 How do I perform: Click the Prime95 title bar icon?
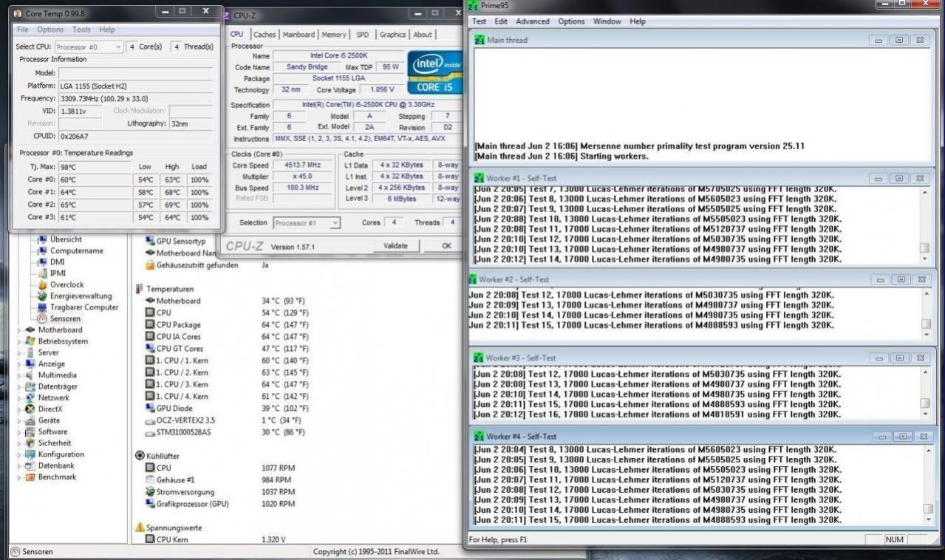pos(473,5)
